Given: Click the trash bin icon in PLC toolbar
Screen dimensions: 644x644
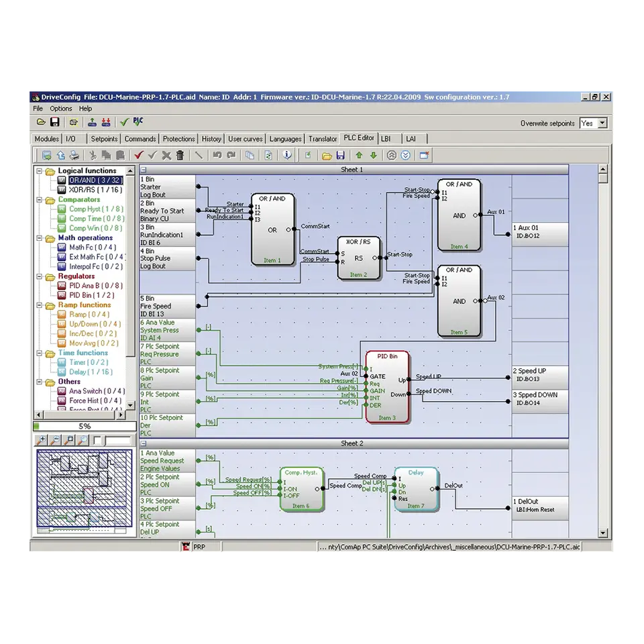Looking at the screenshot, I should click(180, 155).
